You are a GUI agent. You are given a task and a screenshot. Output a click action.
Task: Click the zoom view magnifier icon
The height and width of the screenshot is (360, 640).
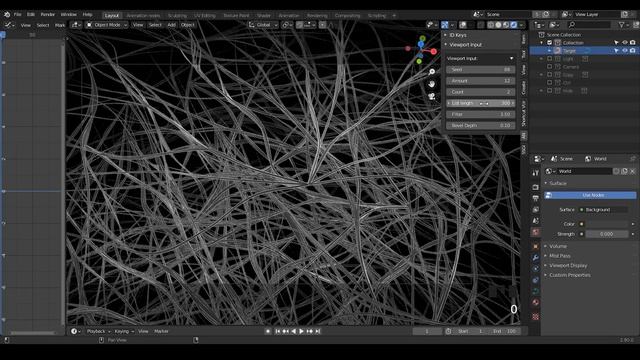[x=432, y=72]
